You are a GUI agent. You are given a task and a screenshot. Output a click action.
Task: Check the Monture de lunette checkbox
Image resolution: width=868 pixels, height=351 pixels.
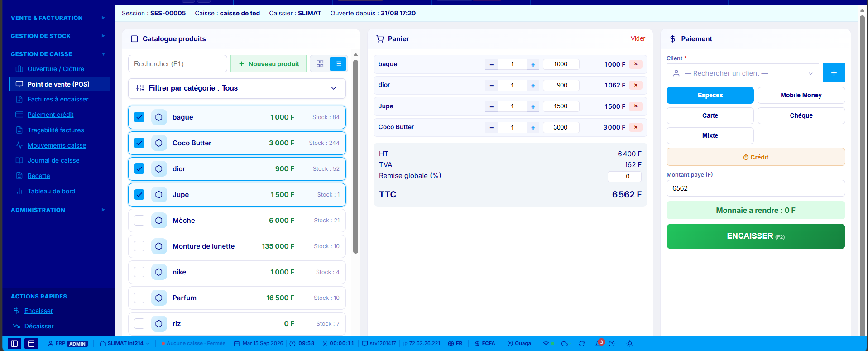pos(139,246)
